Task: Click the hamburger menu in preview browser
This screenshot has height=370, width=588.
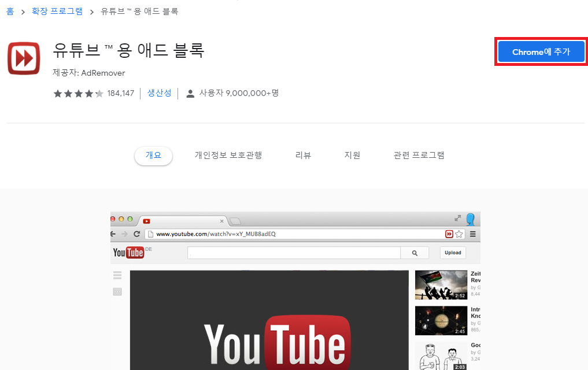Action: point(473,234)
